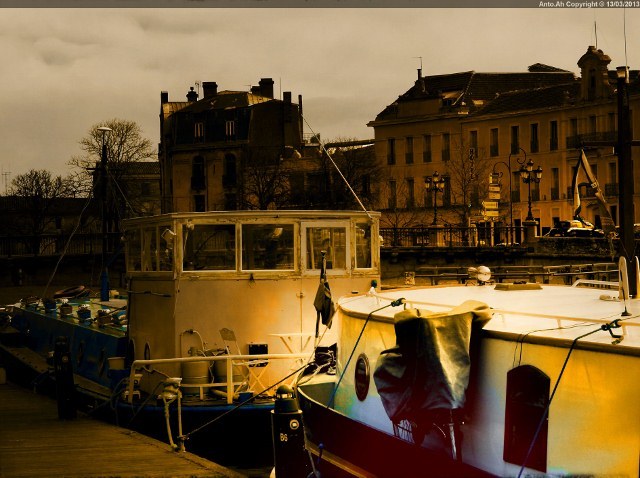
Task: Click the yellow building facade on the right
Action: 470,150
